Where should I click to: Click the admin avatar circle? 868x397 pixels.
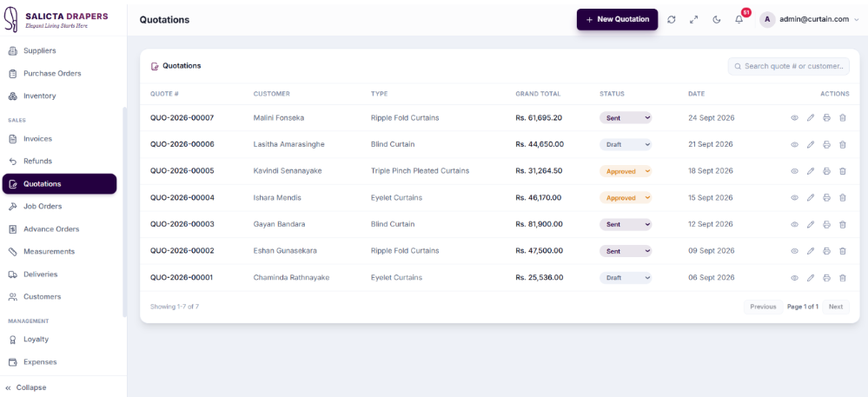(x=767, y=19)
